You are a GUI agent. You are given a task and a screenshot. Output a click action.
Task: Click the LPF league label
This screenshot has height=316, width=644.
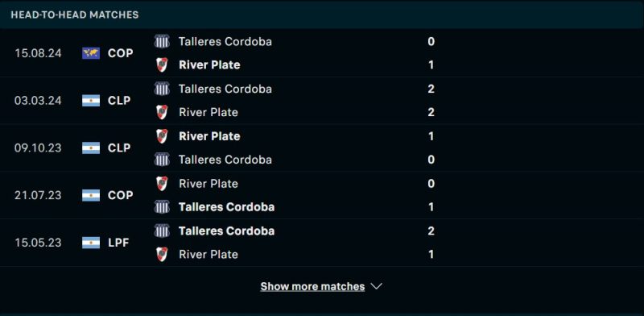click(x=118, y=243)
